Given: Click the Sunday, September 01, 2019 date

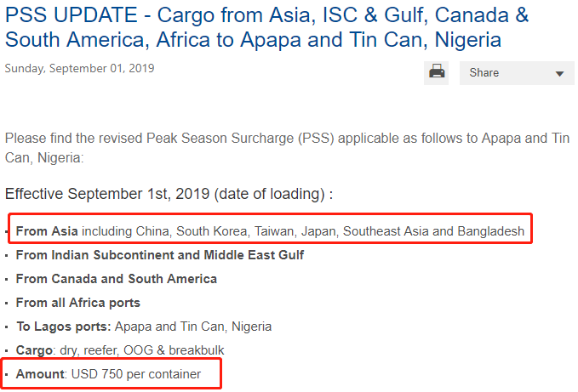Looking at the screenshot, I should [x=80, y=69].
